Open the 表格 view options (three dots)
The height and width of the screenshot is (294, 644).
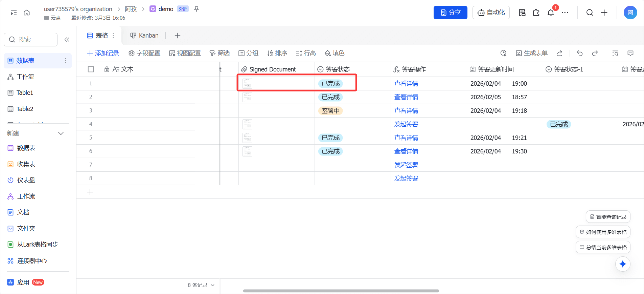pos(113,36)
